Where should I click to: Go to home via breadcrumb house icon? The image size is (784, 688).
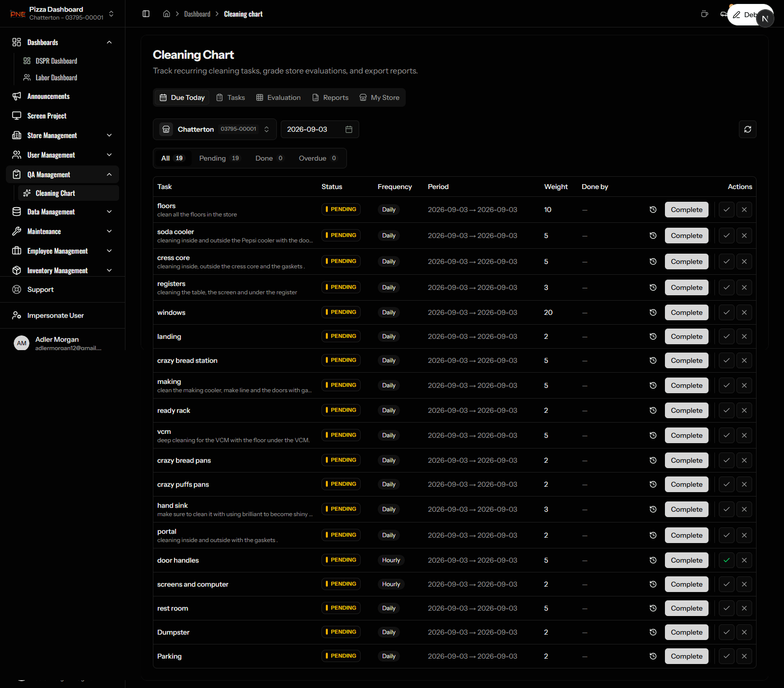tap(167, 14)
